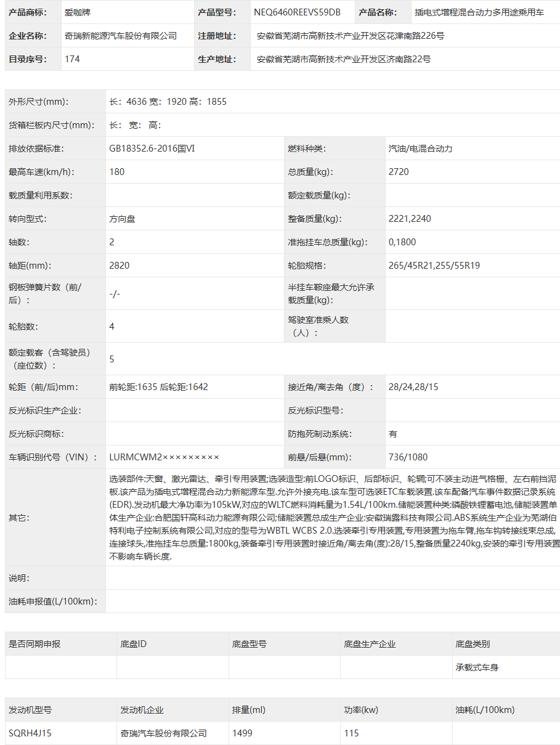Image resolution: width=560 pixels, height=745 pixels.
Task: Click approach/departure angle 28/24,28/15
Action: 413,387
